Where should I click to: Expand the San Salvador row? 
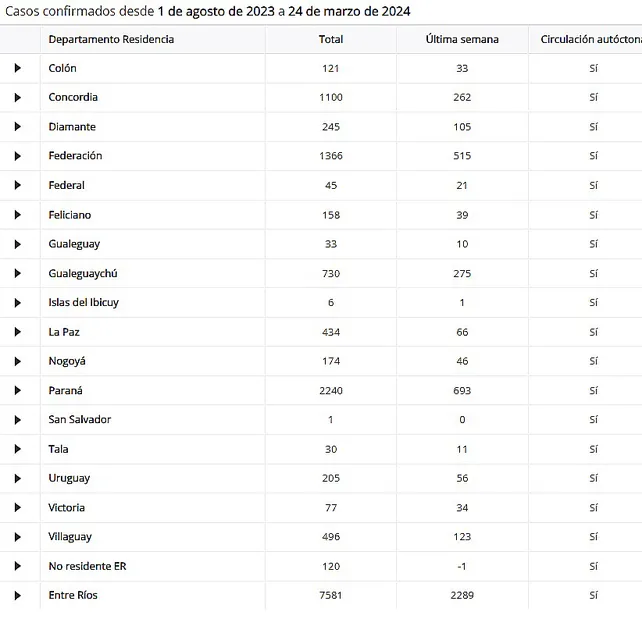(17, 419)
